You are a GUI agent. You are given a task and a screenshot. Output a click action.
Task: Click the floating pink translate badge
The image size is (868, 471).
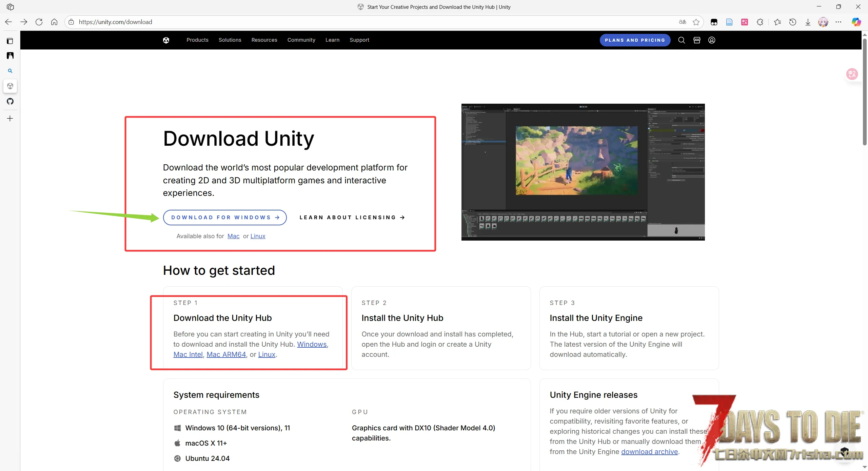(852, 74)
